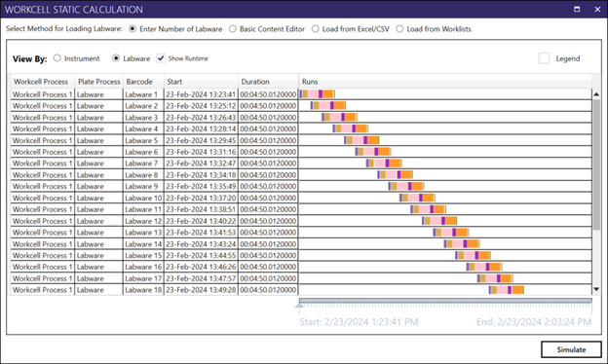
Task: Click Workcell Process 1 cell in Labware 8 row
Action: [x=43, y=174]
